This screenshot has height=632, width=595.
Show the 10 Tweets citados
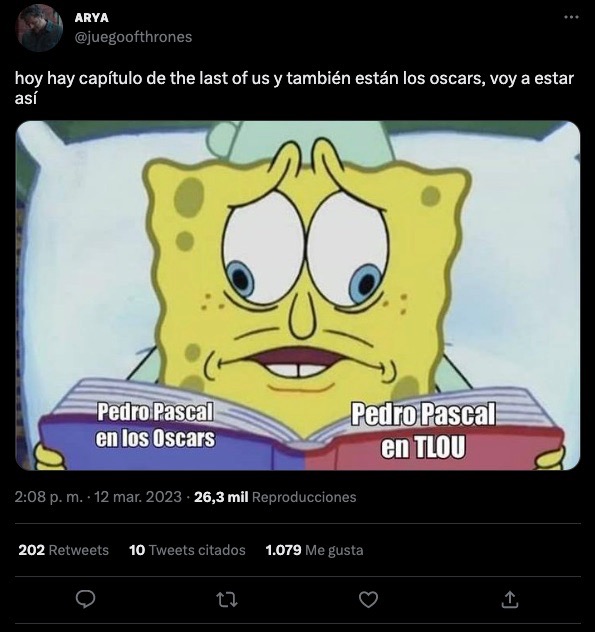click(187, 550)
